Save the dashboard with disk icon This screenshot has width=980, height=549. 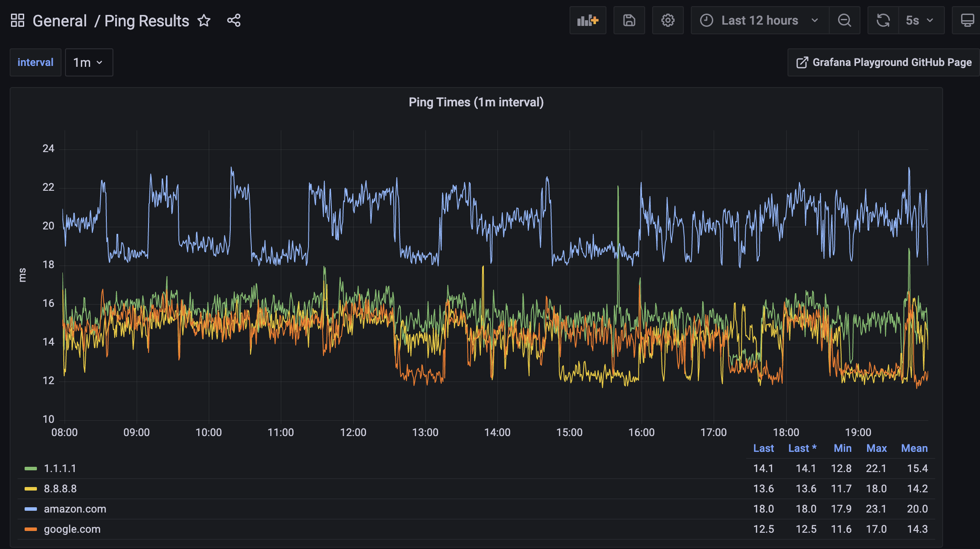pos(629,21)
